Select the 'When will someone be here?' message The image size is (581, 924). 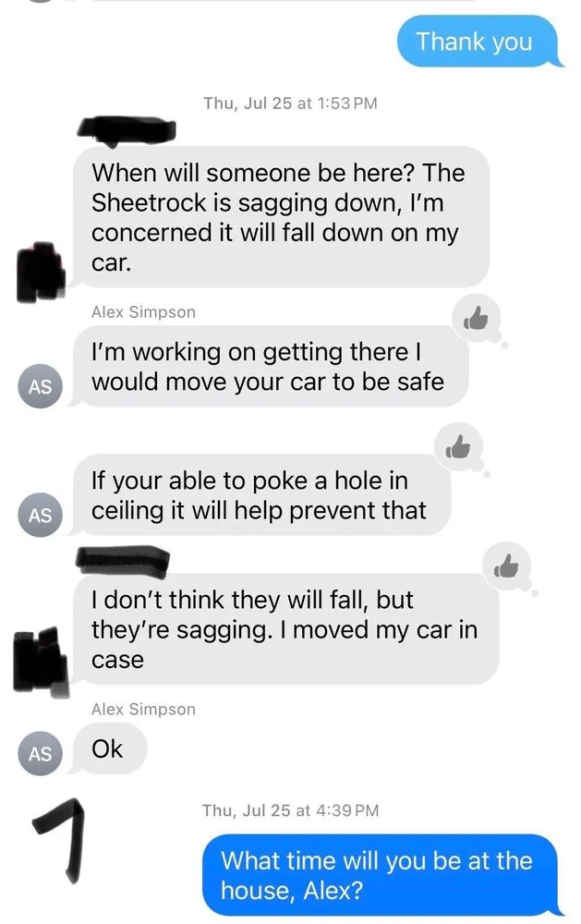281,217
